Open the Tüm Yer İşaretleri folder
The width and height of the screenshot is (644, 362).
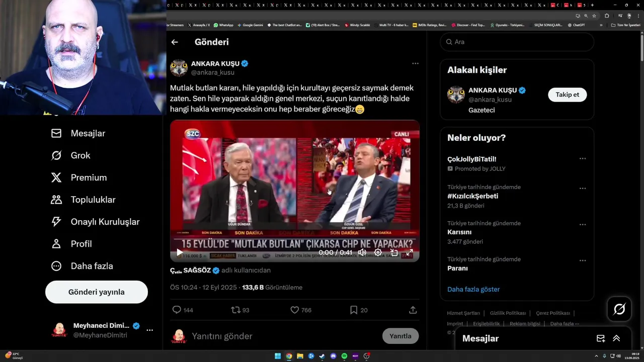(626, 25)
